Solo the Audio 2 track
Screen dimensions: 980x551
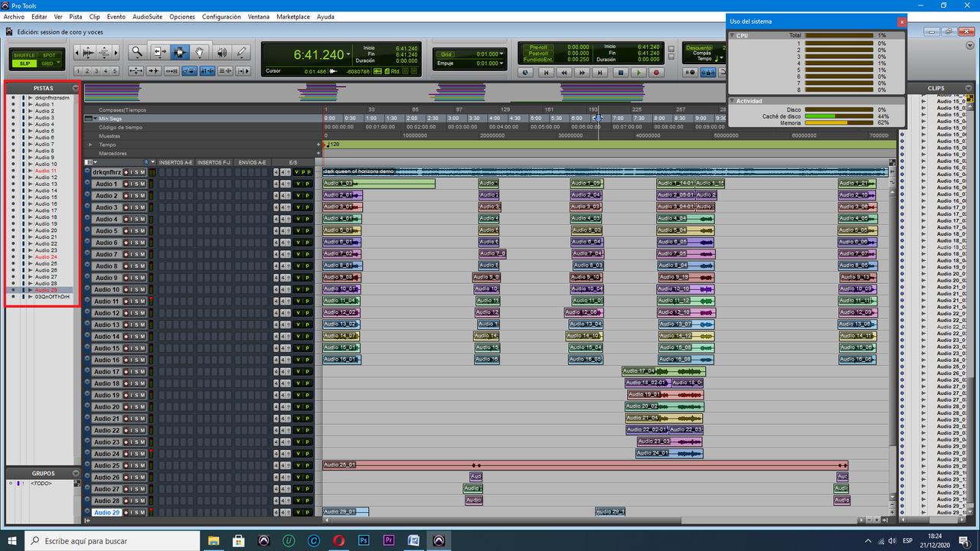tap(137, 196)
